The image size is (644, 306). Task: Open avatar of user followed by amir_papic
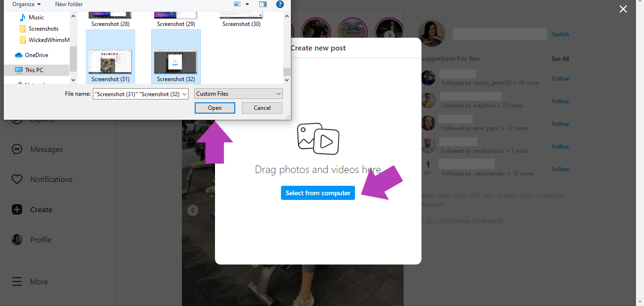(x=428, y=124)
